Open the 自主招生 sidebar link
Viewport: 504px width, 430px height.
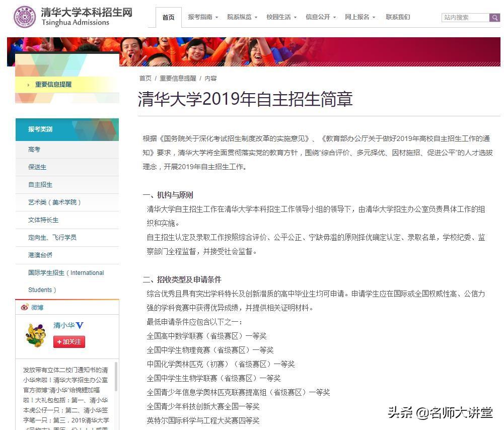[x=40, y=185]
